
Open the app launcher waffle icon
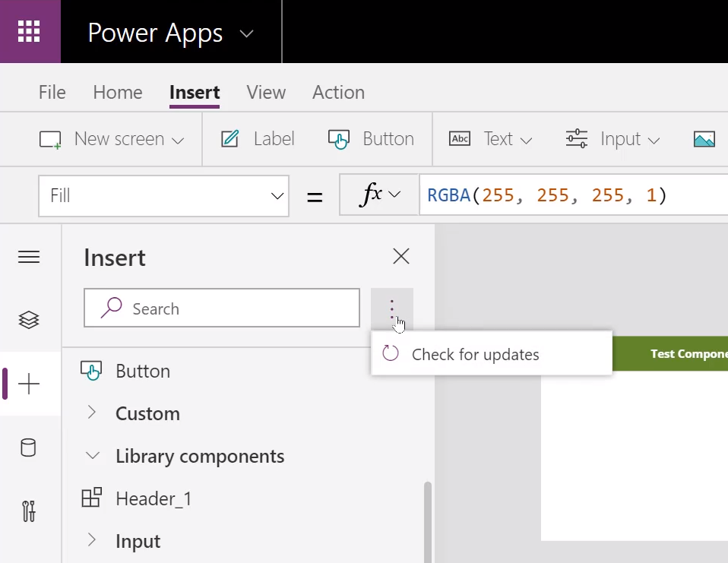coord(29,31)
